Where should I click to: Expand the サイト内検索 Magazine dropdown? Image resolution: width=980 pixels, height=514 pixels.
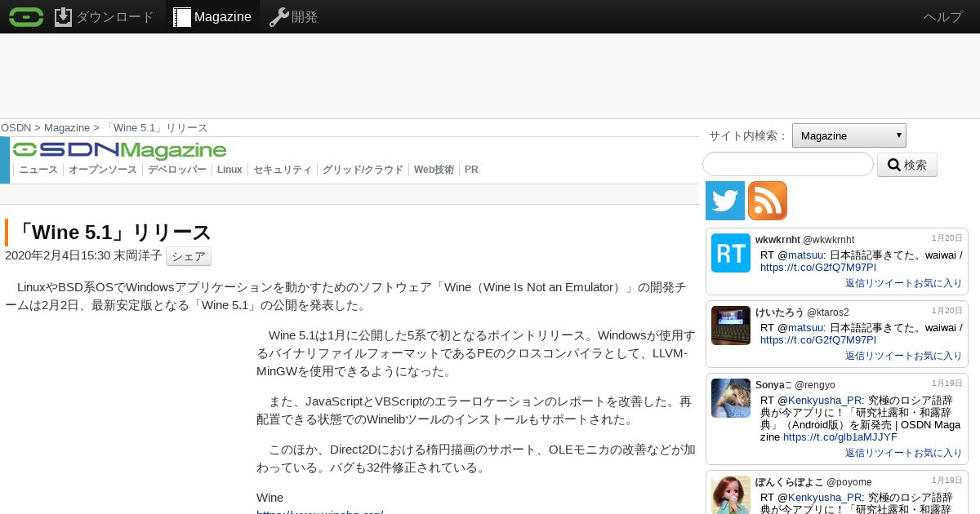pyautogui.click(x=849, y=135)
